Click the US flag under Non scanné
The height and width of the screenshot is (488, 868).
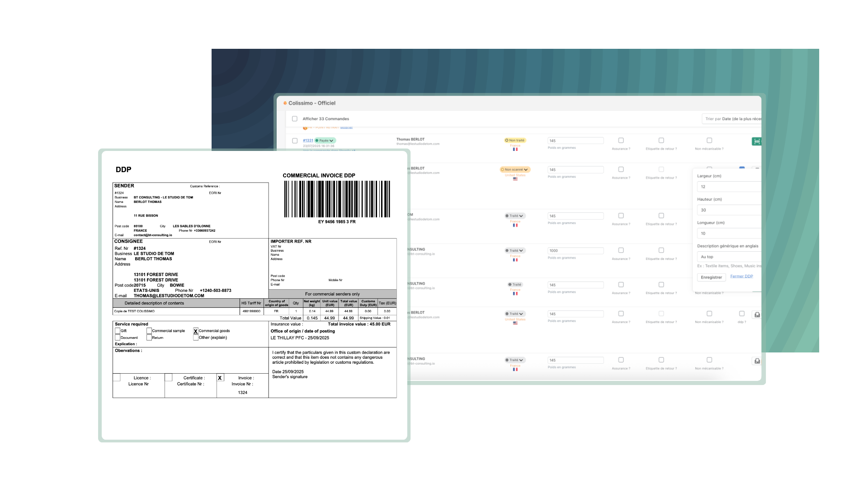[x=515, y=179]
